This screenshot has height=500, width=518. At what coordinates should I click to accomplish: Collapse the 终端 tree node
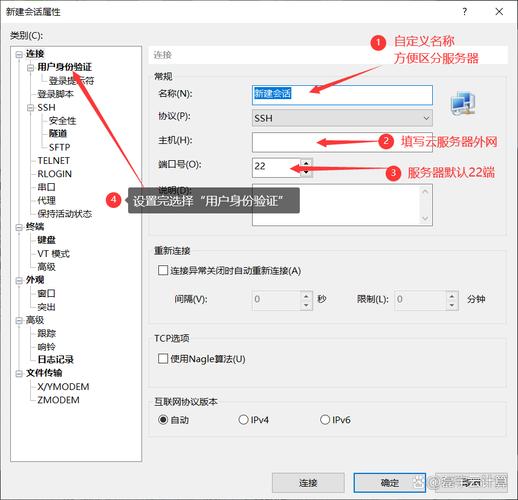19,227
